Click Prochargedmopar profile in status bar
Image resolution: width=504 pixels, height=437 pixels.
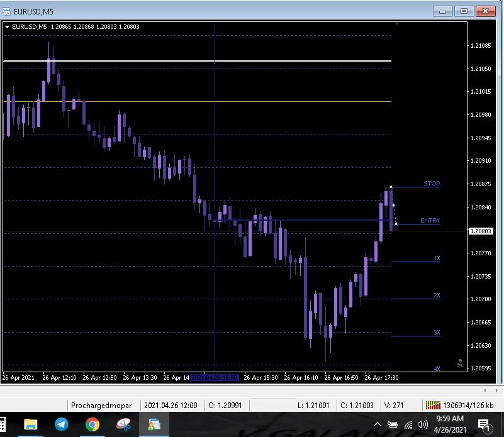pyautogui.click(x=101, y=406)
